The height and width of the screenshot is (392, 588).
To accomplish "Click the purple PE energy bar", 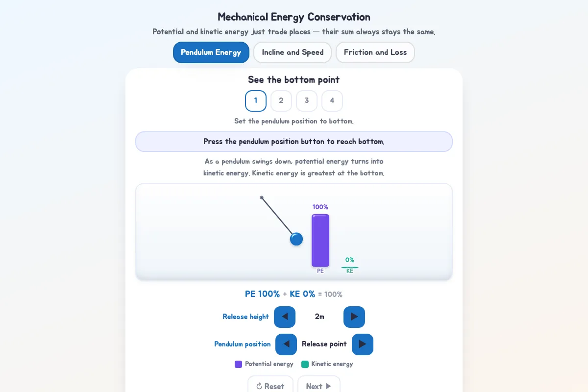I will click(320, 241).
